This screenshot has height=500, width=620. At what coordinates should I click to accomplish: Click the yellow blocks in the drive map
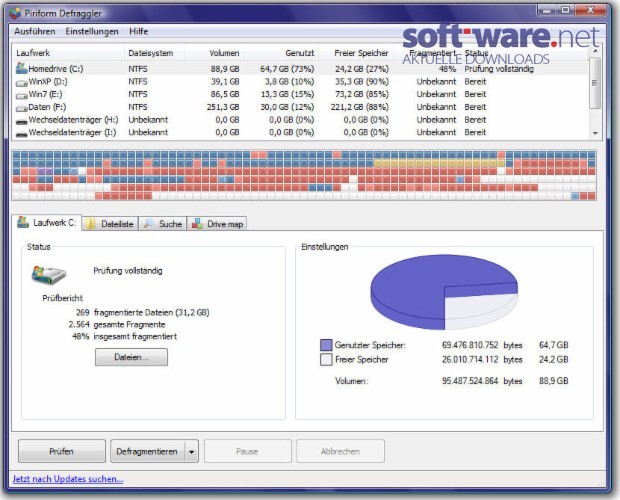(x=439, y=163)
